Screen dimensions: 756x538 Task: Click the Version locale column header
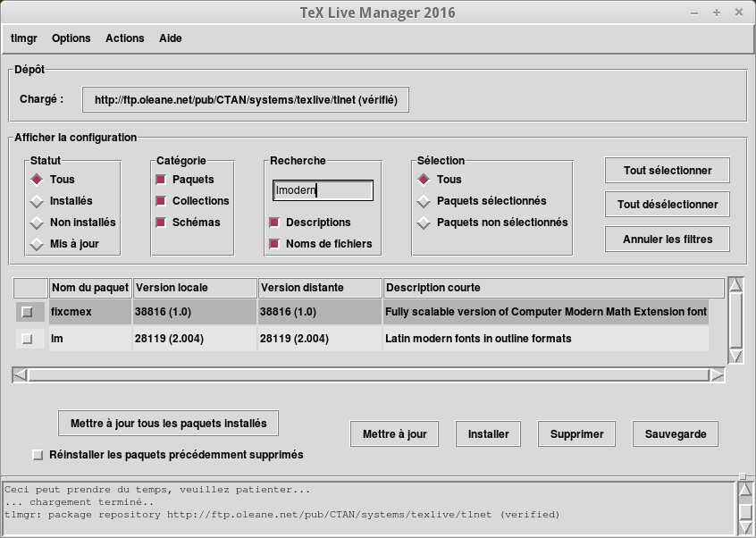coord(195,288)
